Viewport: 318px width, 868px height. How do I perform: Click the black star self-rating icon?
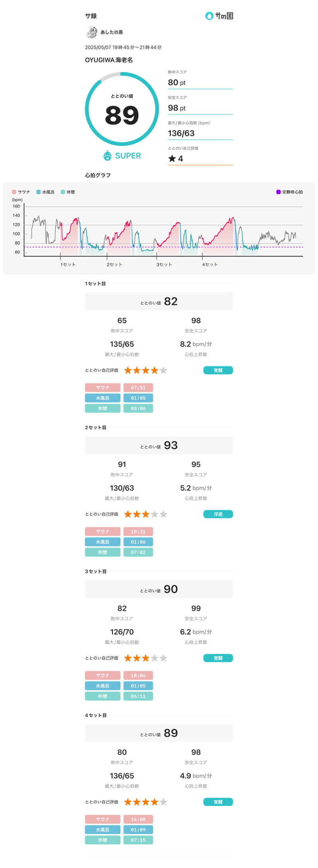coord(172,159)
